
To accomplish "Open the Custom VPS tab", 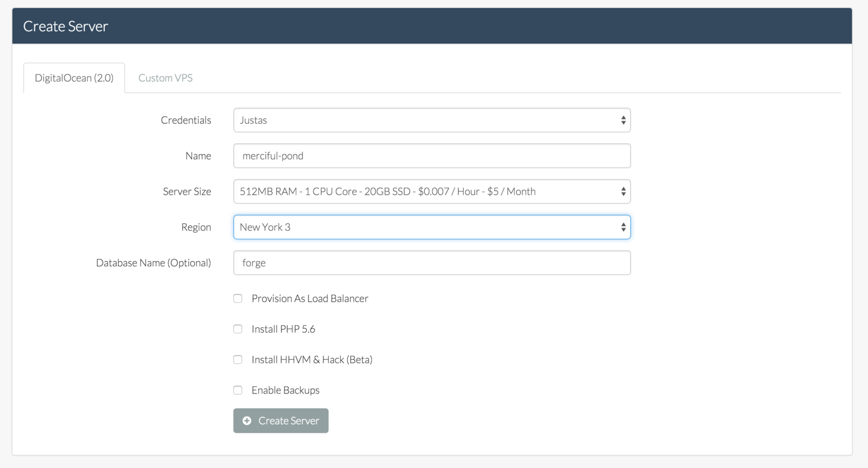I will click(165, 78).
